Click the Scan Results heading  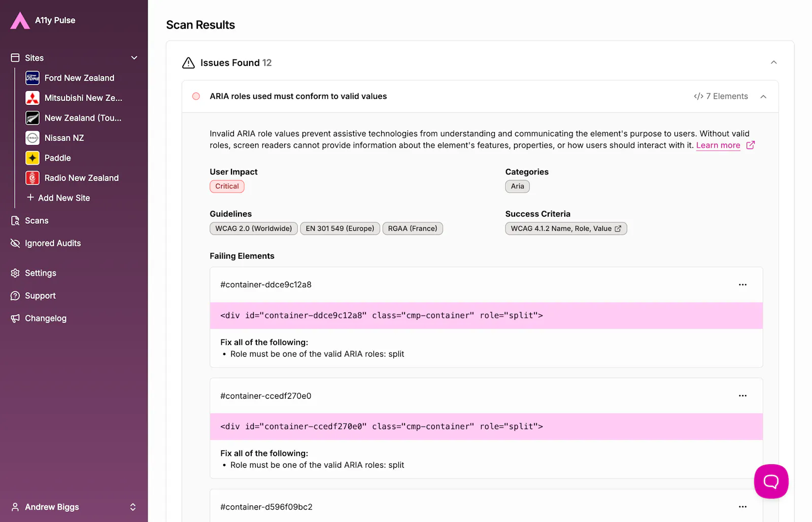pos(200,25)
